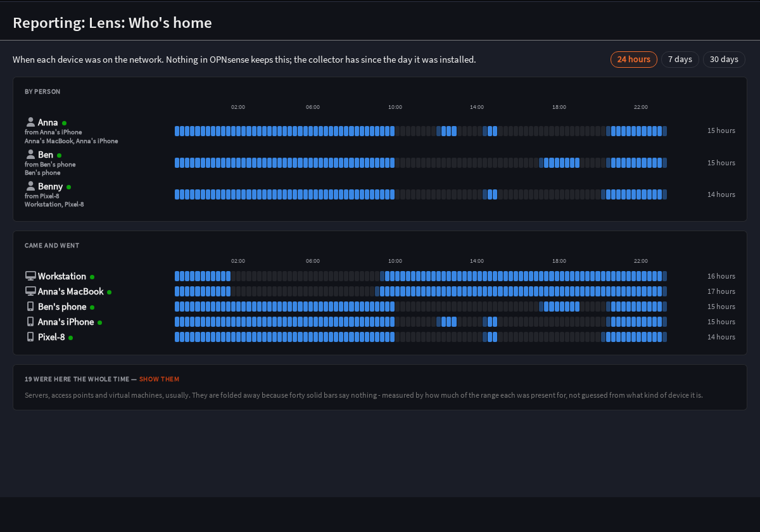Click the Workstation presence timeline bar

(x=421, y=276)
